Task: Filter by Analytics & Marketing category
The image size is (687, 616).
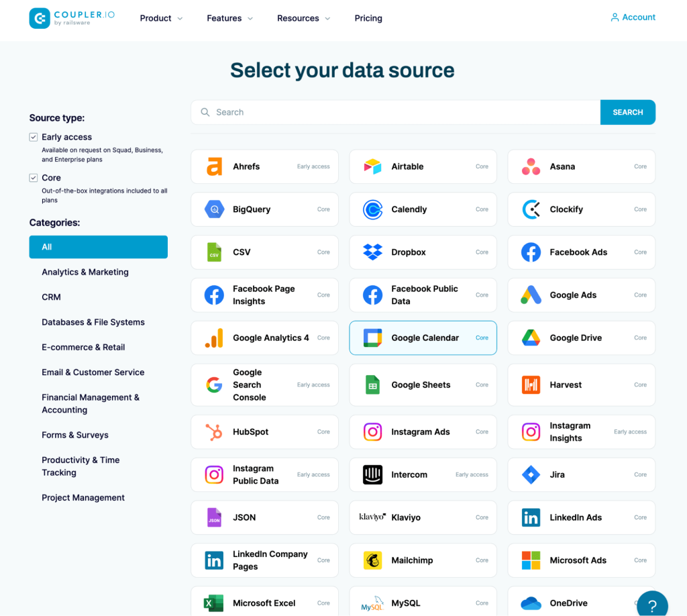Action: [x=85, y=272]
